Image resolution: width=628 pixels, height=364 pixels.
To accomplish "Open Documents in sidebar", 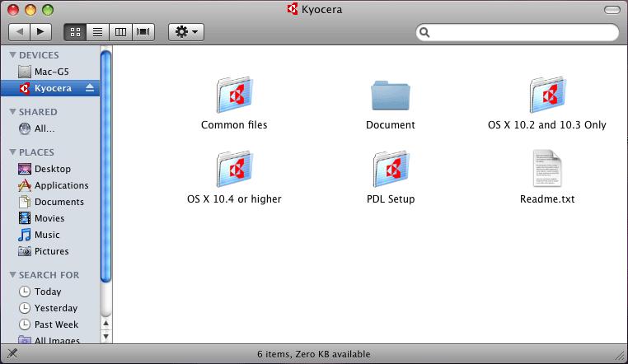I will [50, 202].
